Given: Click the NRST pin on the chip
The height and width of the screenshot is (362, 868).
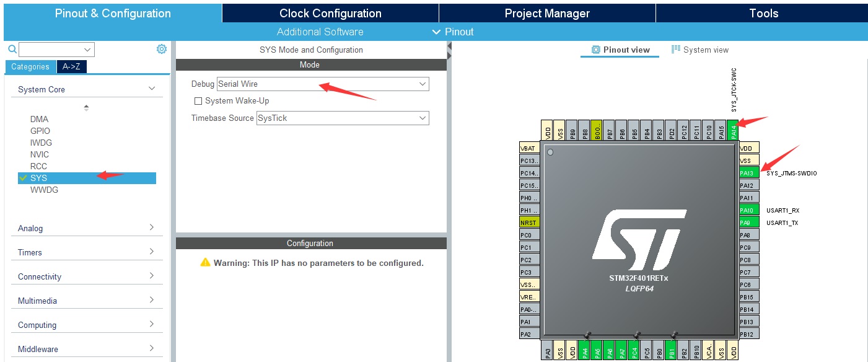Looking at the screenshot, I should 530,223.
